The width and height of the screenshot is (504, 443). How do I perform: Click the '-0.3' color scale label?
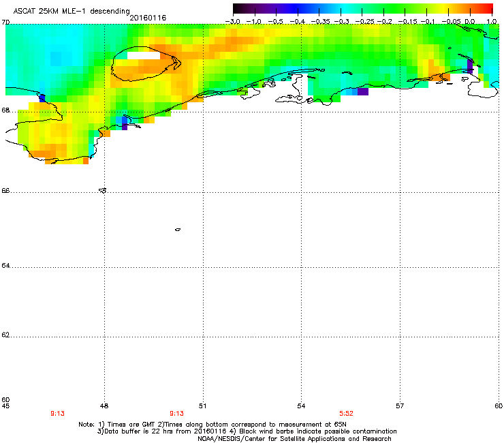342,22
